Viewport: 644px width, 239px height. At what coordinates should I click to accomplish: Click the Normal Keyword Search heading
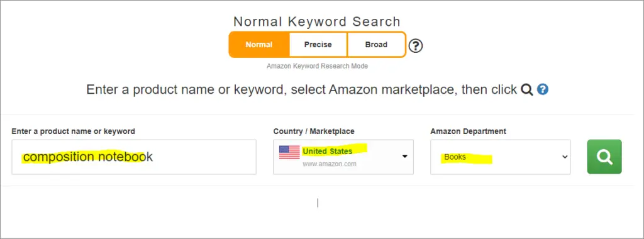pyautogui.click(x=317, y=21)
